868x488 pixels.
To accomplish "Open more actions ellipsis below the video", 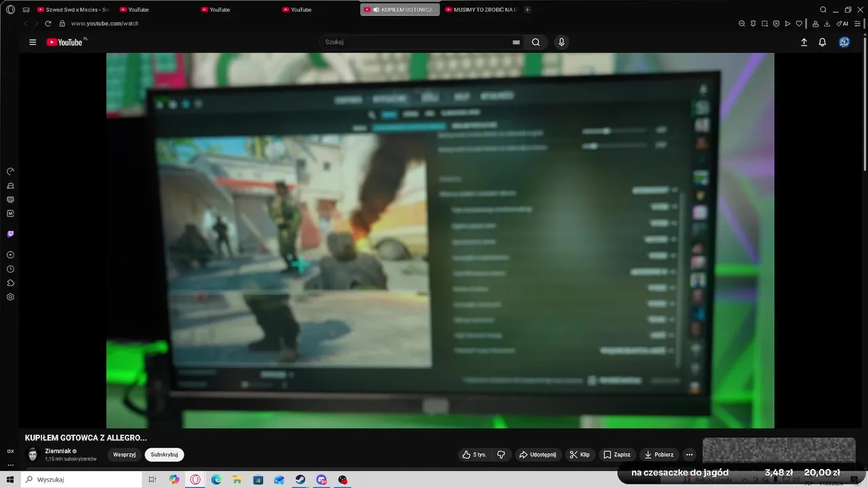I will 689,455.
